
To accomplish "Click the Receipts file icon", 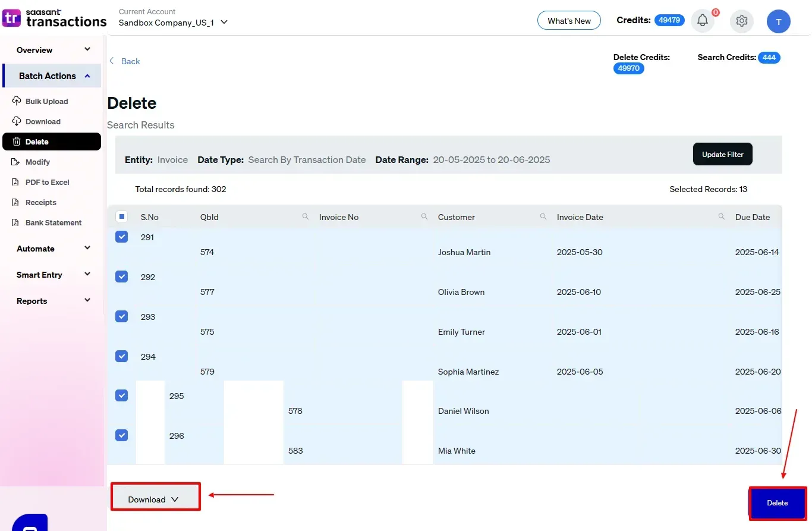I will tap(15, 202).
